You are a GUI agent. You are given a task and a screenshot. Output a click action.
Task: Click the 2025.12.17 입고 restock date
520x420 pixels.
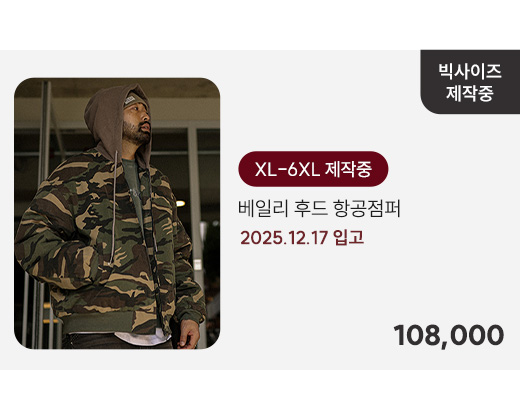(302, 238)
